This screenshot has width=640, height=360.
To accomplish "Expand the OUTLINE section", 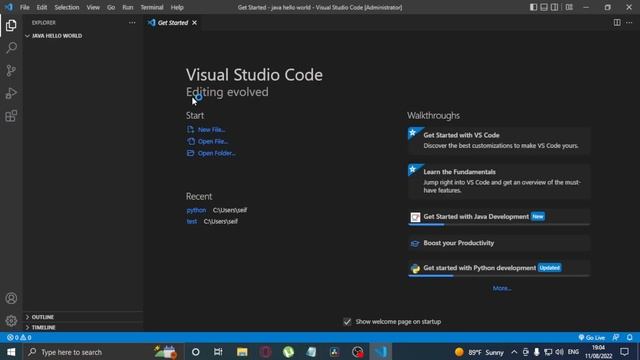I will click(x=83, y=317).
